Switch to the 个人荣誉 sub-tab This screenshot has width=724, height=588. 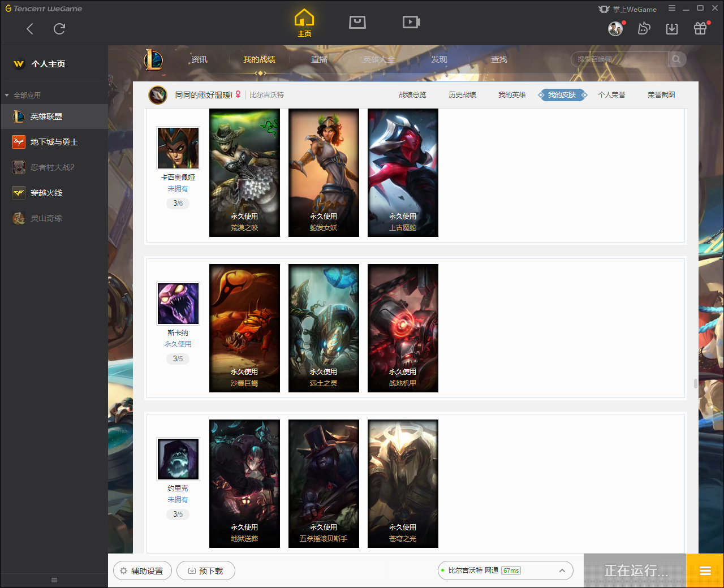click(611, 95)
